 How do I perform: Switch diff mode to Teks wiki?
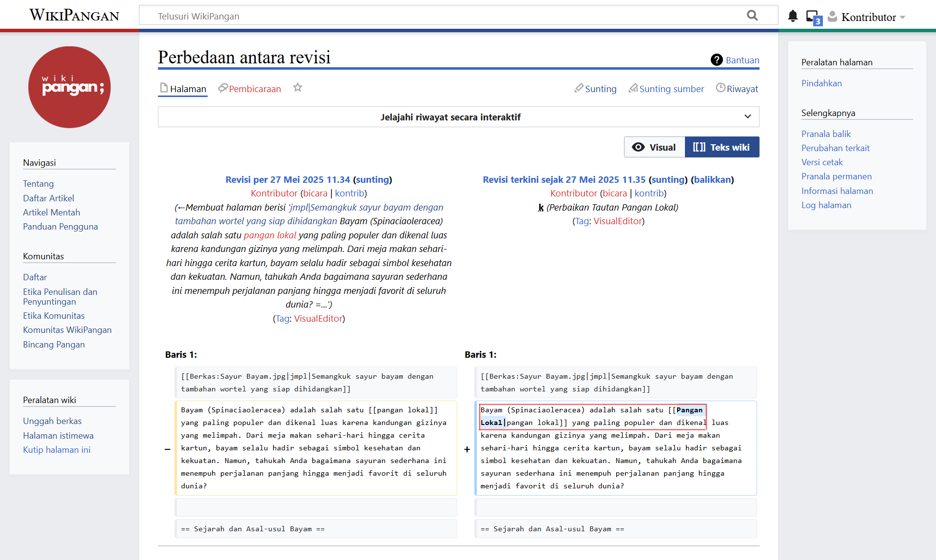click(x=721, y=147)
